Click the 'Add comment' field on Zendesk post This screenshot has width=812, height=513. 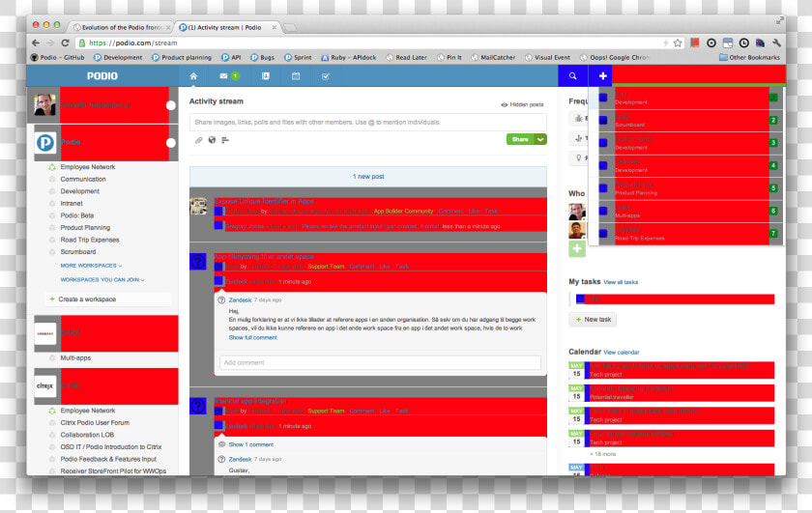380,362
